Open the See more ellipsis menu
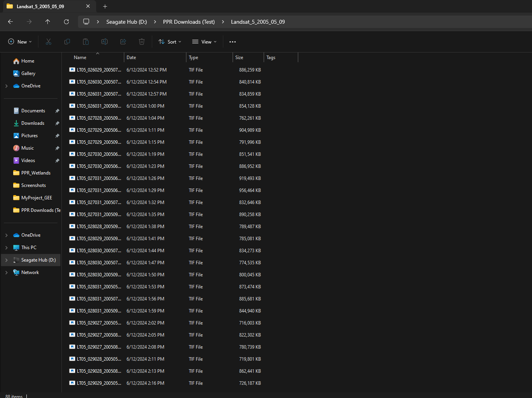The image size is (532, 398). pyautogui.click(x=233, y=42)
